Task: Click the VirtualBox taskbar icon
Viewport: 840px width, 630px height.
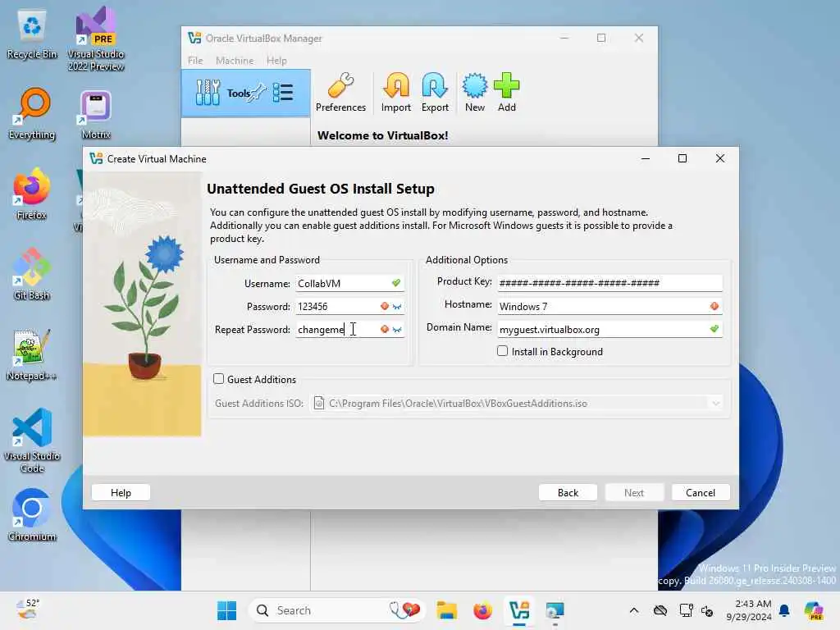Action: (519, 610)
